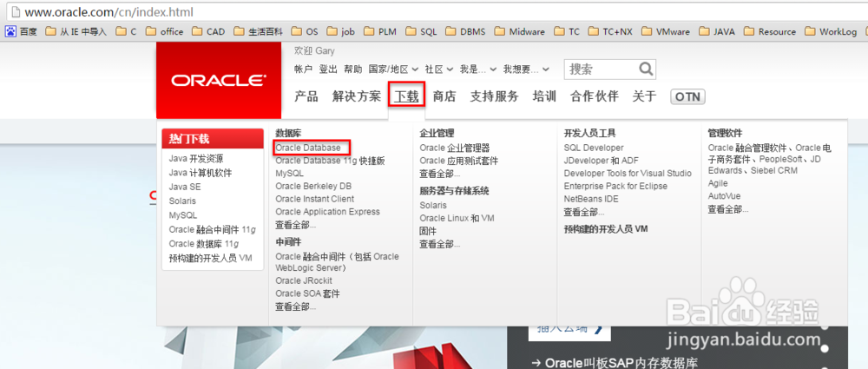Viewport: 868px width, 369px height.
Task: Open the Oracle Database download link
Action: 308,148
